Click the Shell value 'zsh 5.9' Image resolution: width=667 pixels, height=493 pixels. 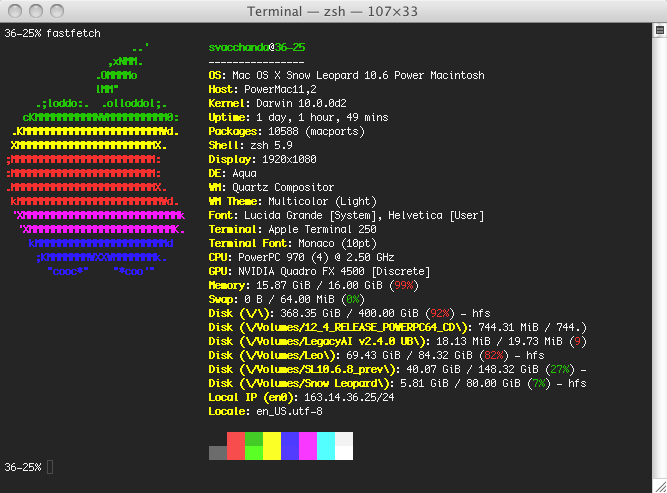pyautogui.click(x=271, y=145)
